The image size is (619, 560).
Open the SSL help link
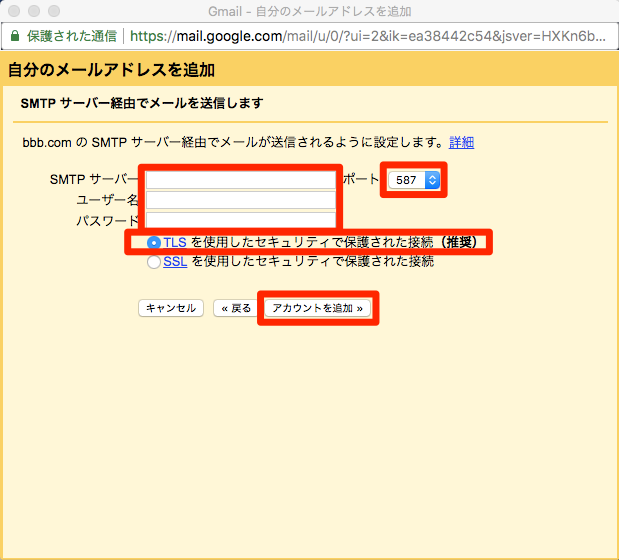coord(175,261)
